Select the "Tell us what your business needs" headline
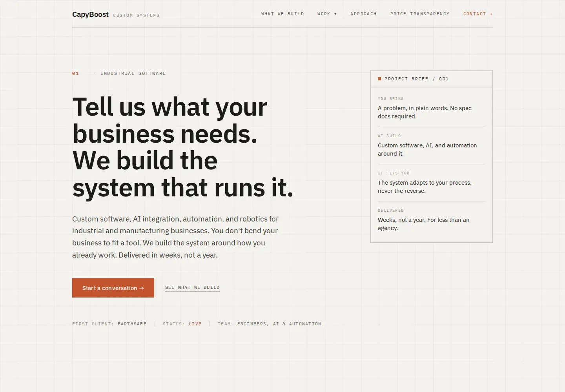The height and width of the screenshot is (392, 565). coord(183,147)
